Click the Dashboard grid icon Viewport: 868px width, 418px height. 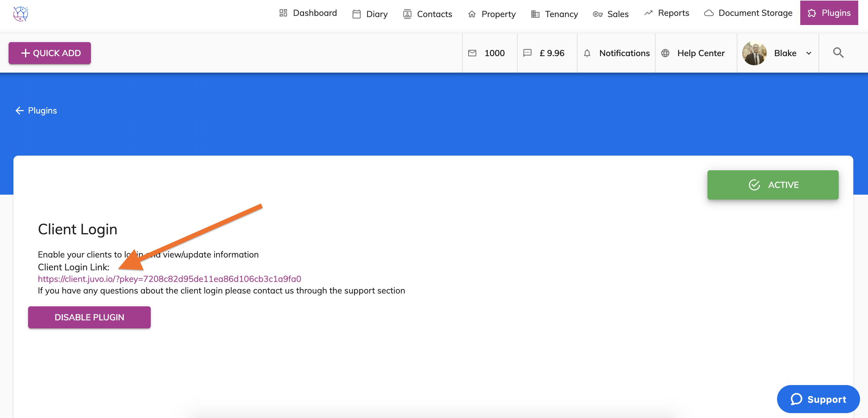coord(283,13)
